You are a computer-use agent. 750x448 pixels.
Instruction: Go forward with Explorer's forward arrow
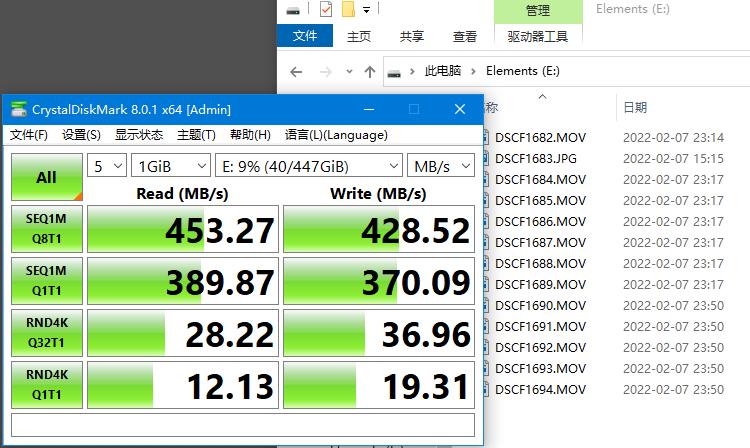(325, 72)
